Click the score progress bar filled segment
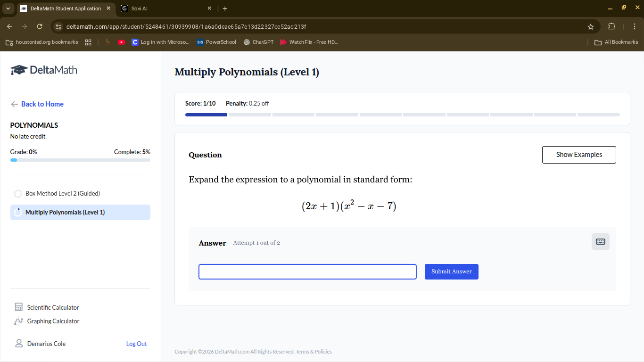Screen dimensions: 644x362 tap(206, 115)
